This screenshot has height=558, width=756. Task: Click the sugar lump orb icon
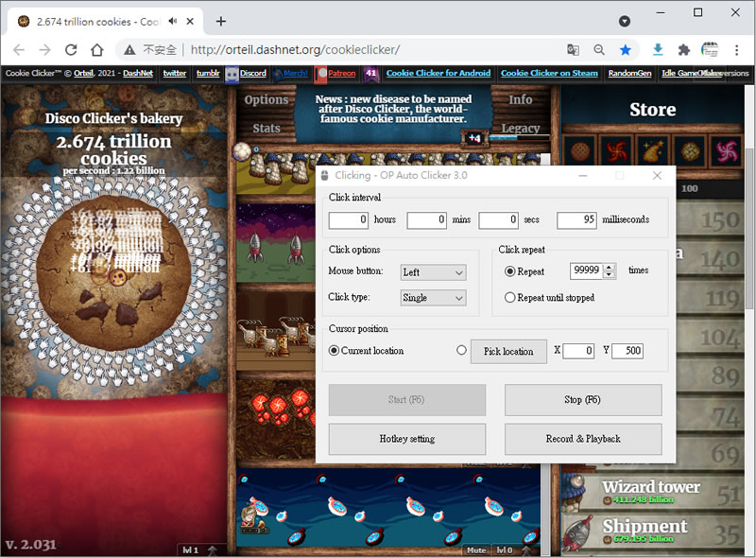pyautogui.click(x=242, y=151)
